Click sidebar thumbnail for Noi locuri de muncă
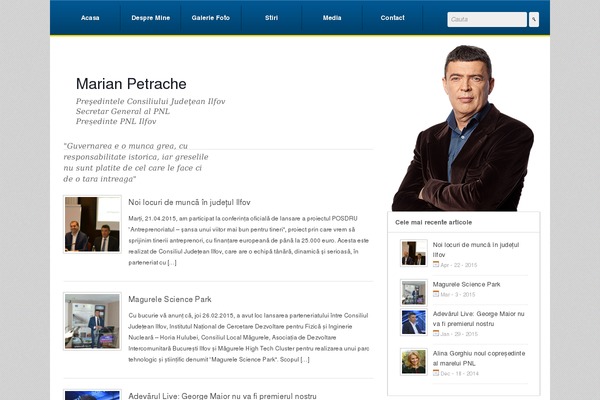The image size is (600, 400). [414, 253]
